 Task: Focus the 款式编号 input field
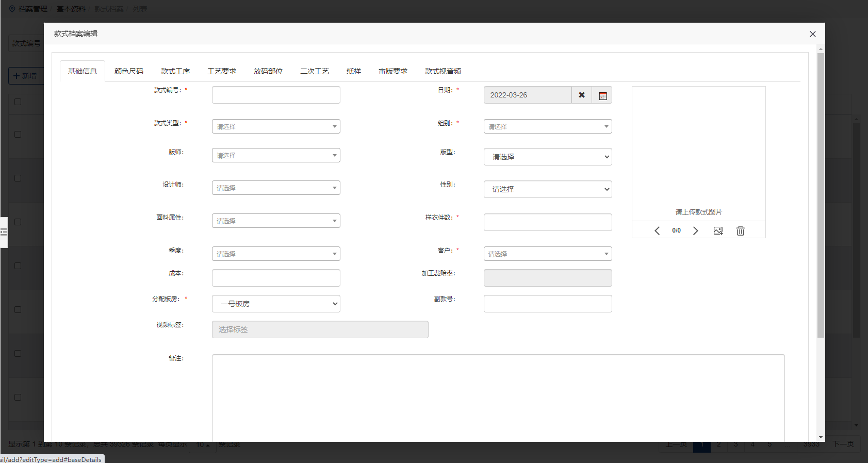(276, 95)
